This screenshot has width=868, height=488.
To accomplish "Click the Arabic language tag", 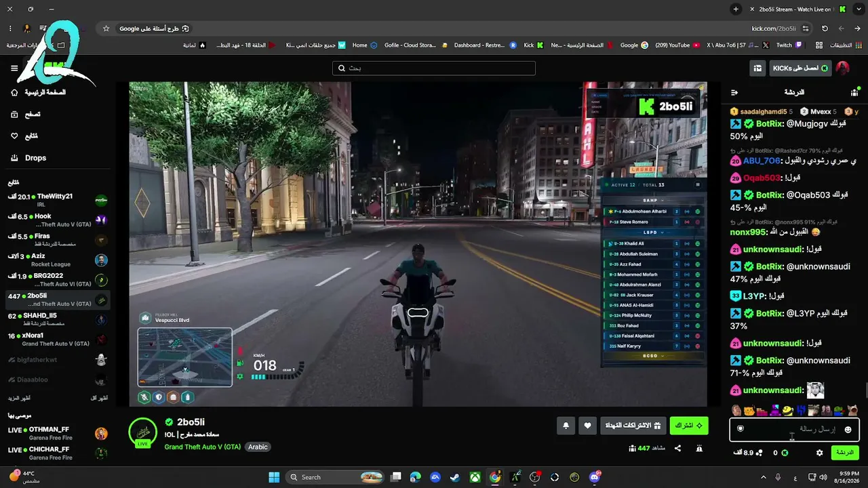I will pyautogui.click(x=258, y=447).
